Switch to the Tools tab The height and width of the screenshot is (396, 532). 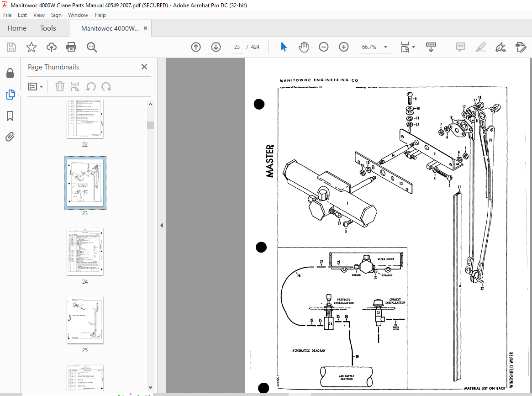pyautogui.click(x=48, y=28)
